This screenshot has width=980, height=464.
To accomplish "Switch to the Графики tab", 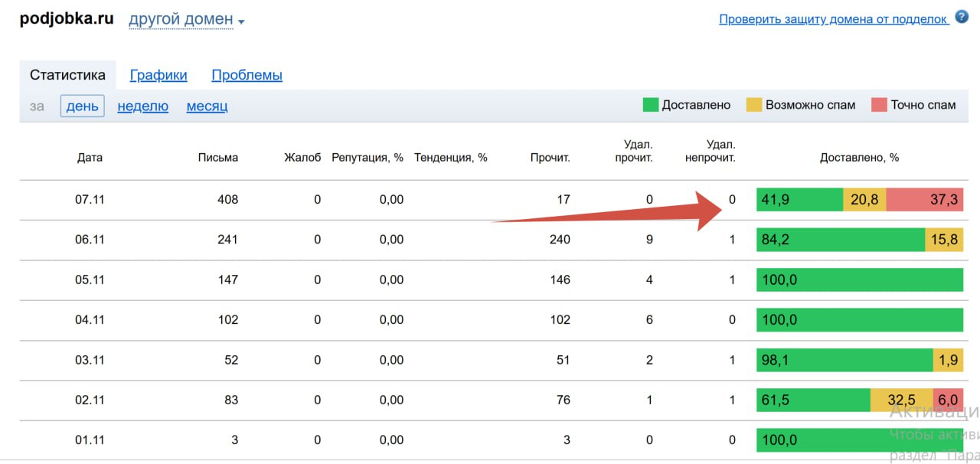I will pos(158,75).
